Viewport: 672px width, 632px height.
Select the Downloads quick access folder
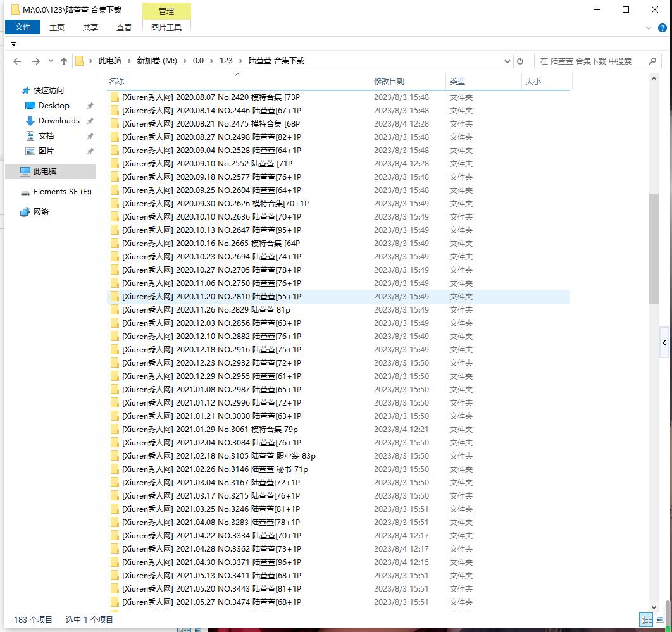pyautogui.click(x=59, y=121)
